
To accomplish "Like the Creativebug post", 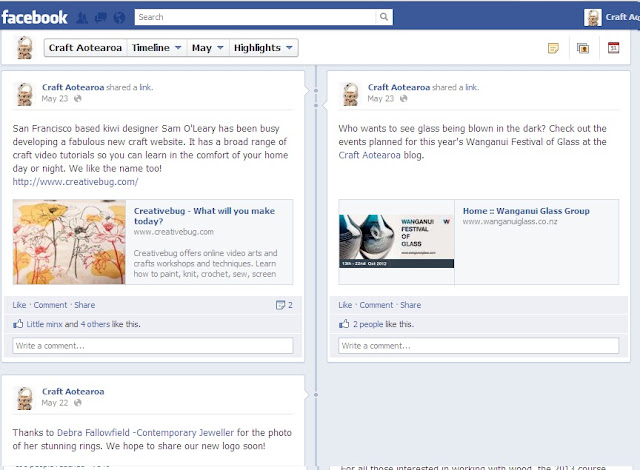I will coord(19,305).
